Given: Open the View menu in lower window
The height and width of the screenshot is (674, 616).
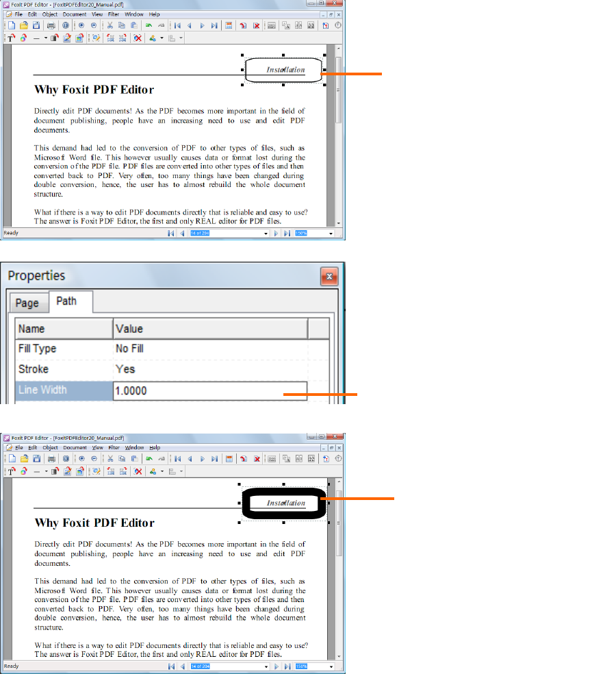Looking at the screenshot, I should (97, 447).
